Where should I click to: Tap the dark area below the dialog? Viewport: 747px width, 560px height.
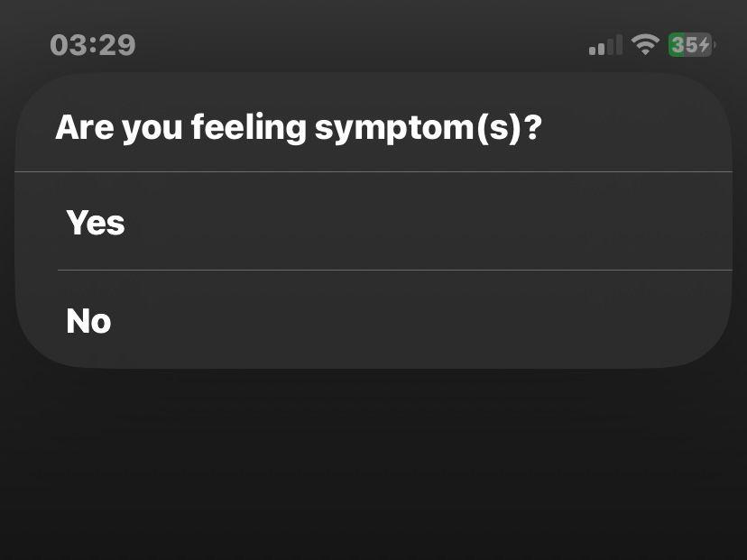point(373,460)
